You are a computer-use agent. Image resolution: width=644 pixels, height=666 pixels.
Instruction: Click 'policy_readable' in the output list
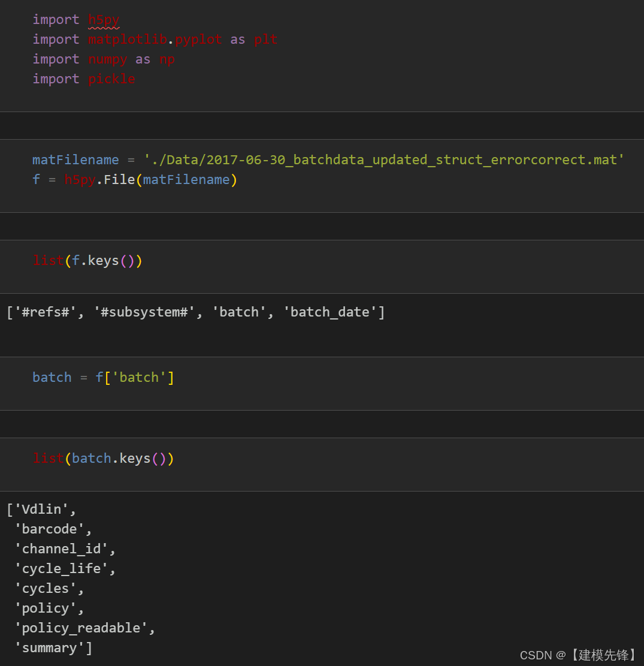pos(81,628)
